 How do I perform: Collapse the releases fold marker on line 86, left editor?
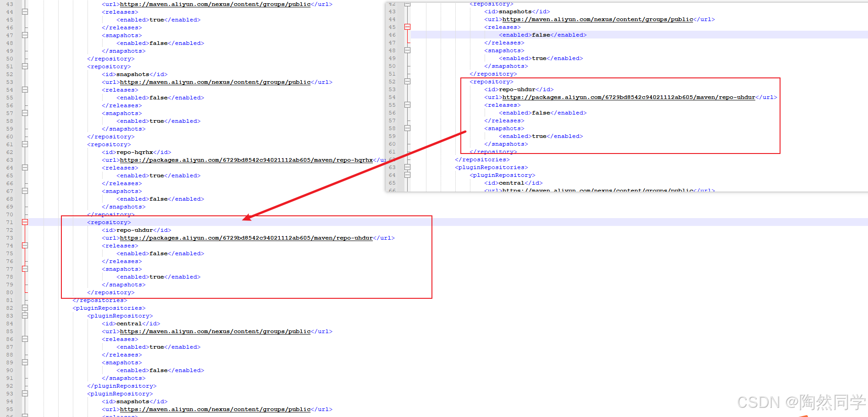pyautogui.click(x=25, y=339)
